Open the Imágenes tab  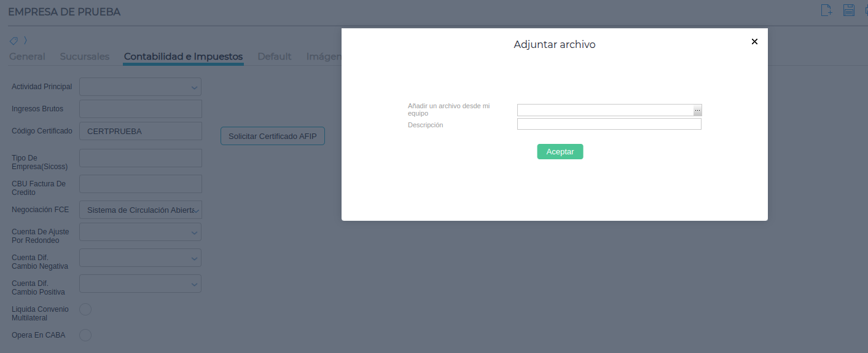tap(324, 57)
